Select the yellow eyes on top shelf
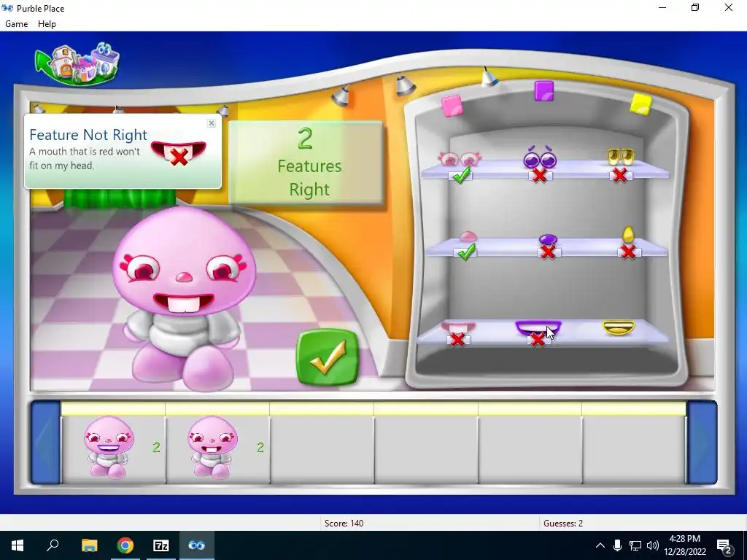The width and height of the screenshot is (747, 560). point(620,157)
